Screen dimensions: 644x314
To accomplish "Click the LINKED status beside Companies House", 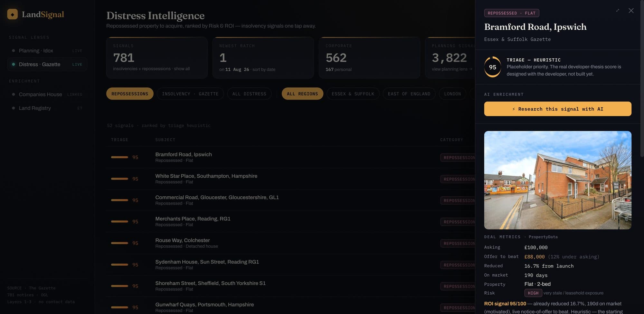I will click(x=75, y=94).
